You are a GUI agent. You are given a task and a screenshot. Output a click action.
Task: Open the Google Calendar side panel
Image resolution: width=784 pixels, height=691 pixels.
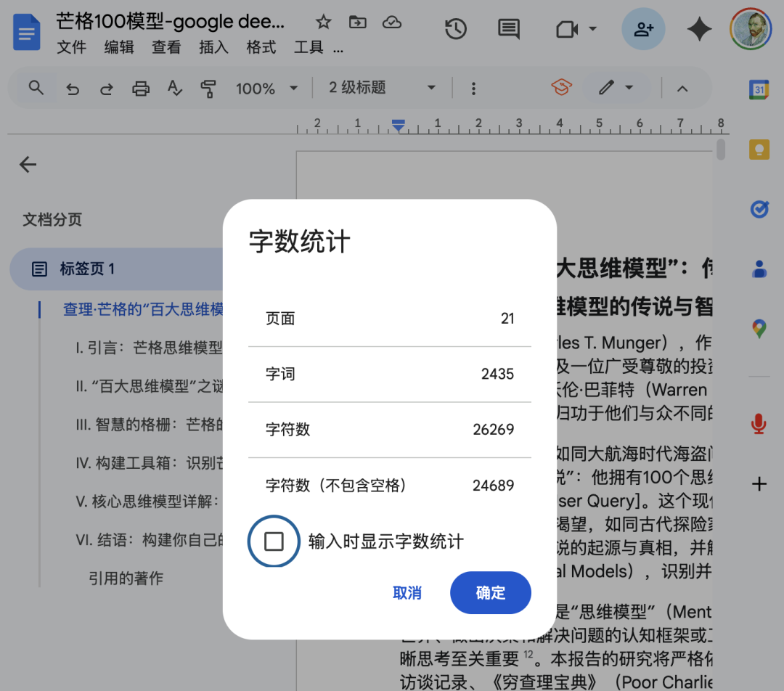[759, 89]
